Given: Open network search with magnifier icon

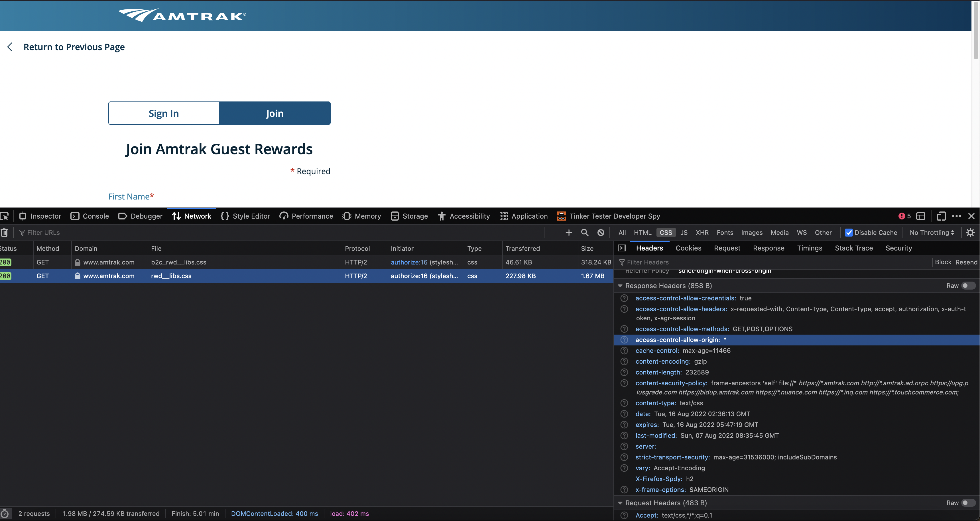Looking at the screenshot, I should (585, 233).
